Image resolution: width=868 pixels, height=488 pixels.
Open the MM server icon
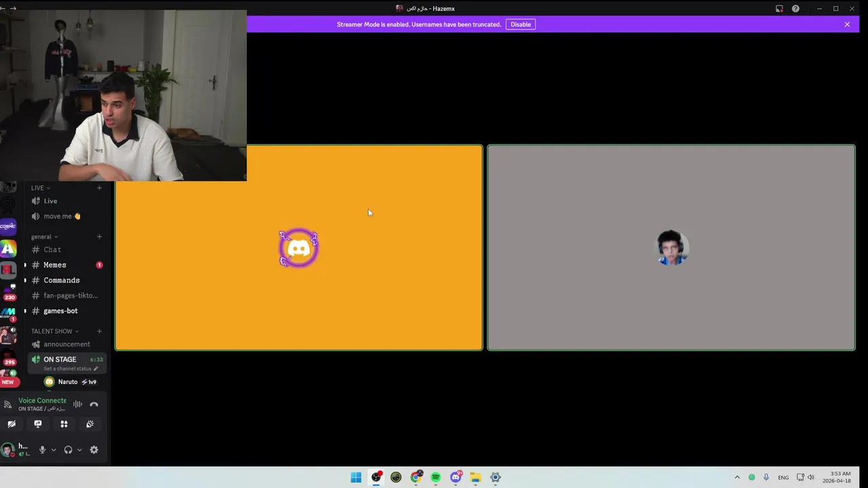click(x=8, y=314)
